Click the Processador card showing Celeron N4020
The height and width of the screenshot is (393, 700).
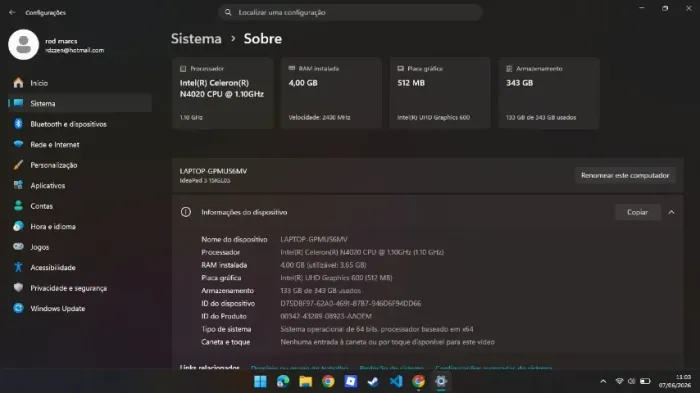click(223, 93)
